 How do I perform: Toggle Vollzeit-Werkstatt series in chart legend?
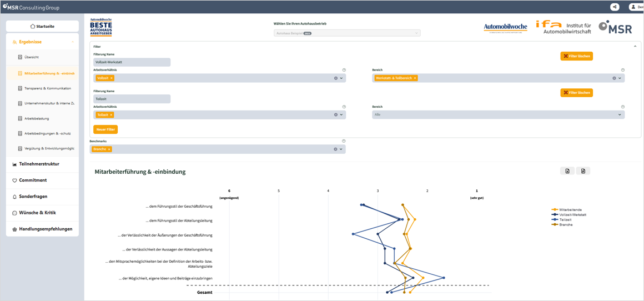point(572,215)
